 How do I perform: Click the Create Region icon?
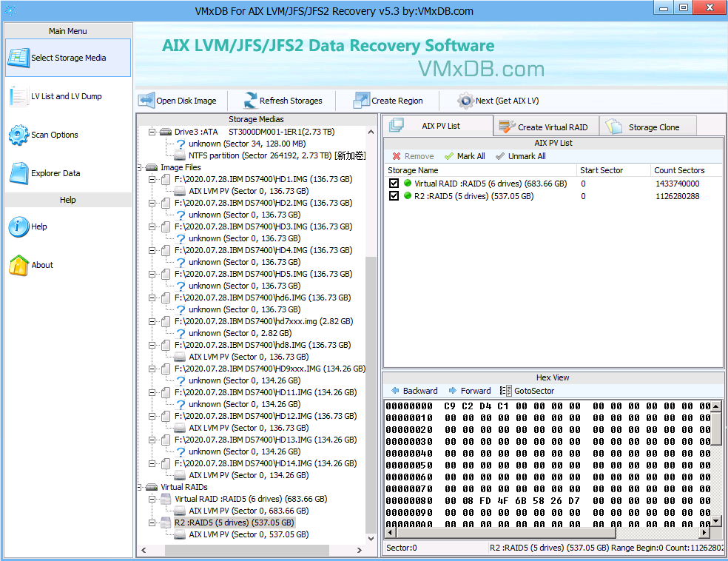point(362,101)
